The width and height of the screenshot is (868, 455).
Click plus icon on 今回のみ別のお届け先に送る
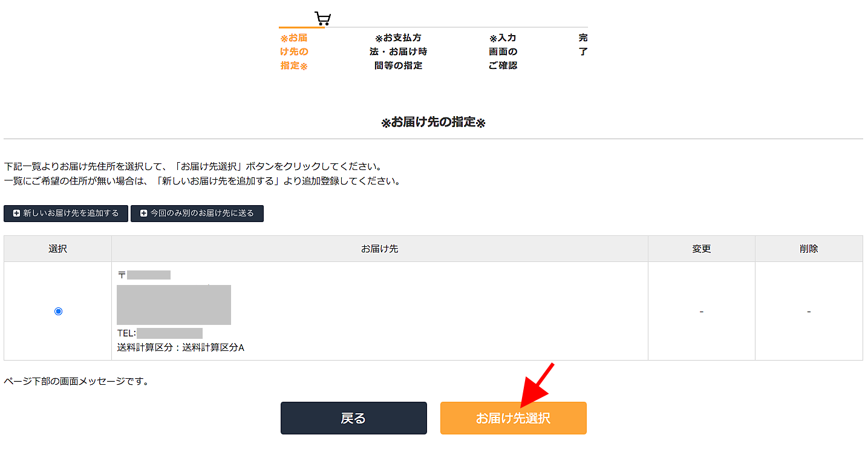tap(144, 214)
